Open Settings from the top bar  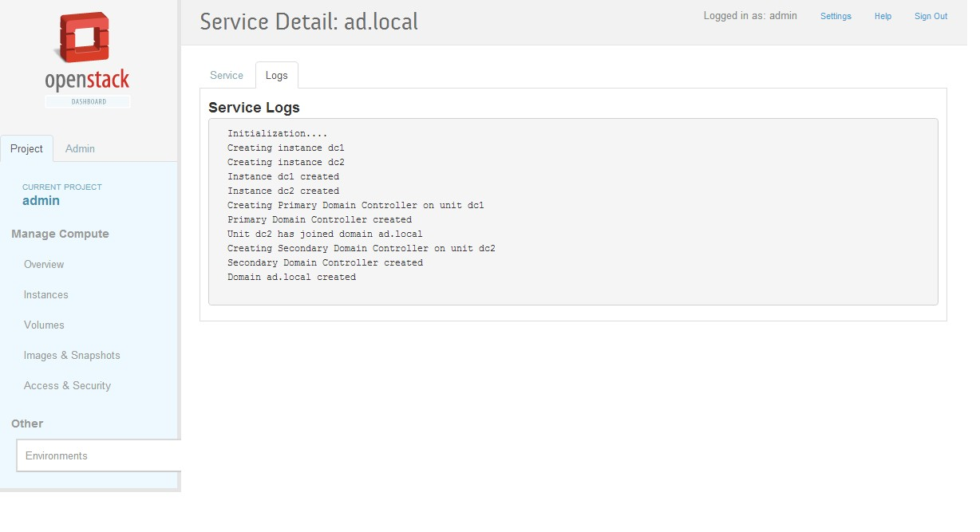(x=836, y=17)
